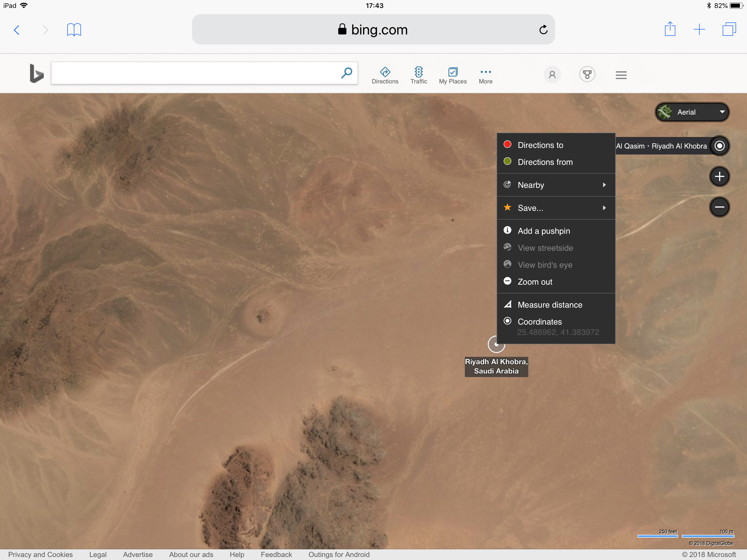The height and width of the screenshot is (560, 747).
Task: Choose Add a pushpin menu entry
Action: 544,231
